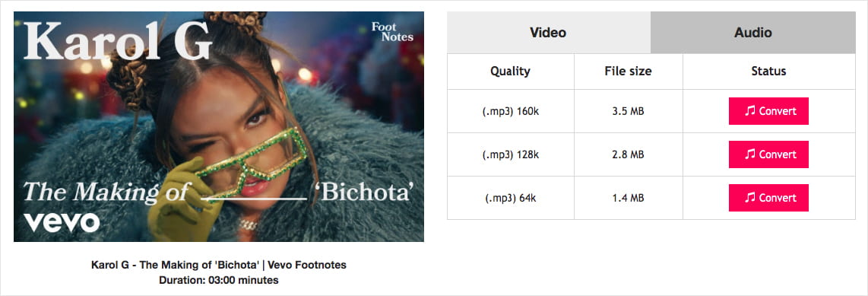The image size is (868, 296).
Task: Click the vevo logo on the thumbnail
Action: (62, 222)
